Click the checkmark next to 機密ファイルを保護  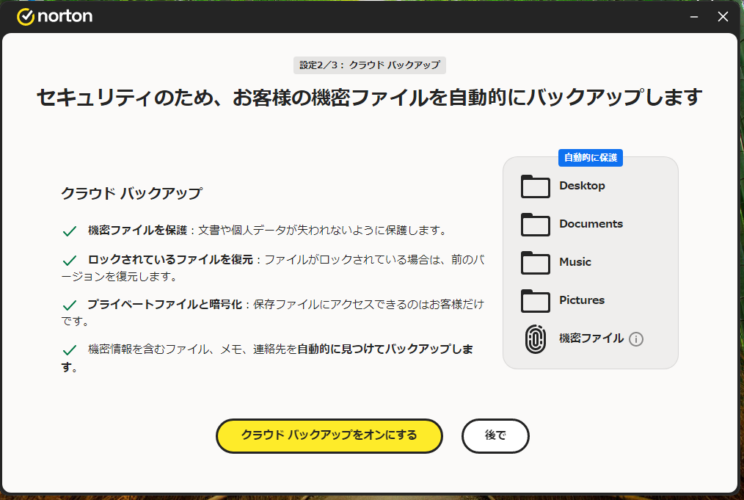point(70,231)
